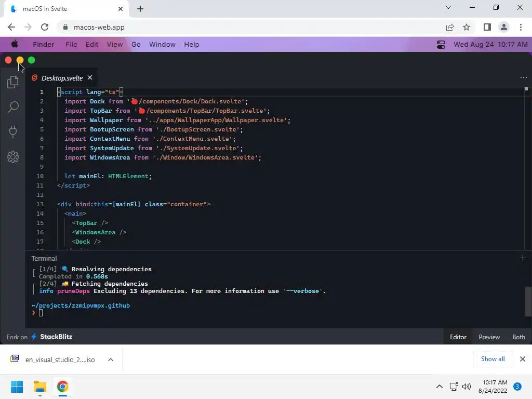532x399 pixels.
Task: Switch to Preview view
Action: pyautogui.click(x=489, y=337)
